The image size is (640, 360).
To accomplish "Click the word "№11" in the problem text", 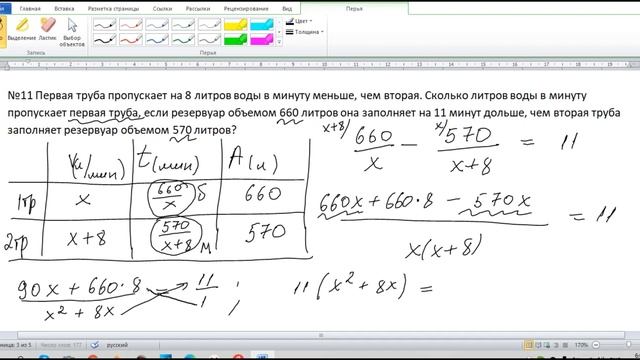I will pyautogui.click(x=20, y=96).
